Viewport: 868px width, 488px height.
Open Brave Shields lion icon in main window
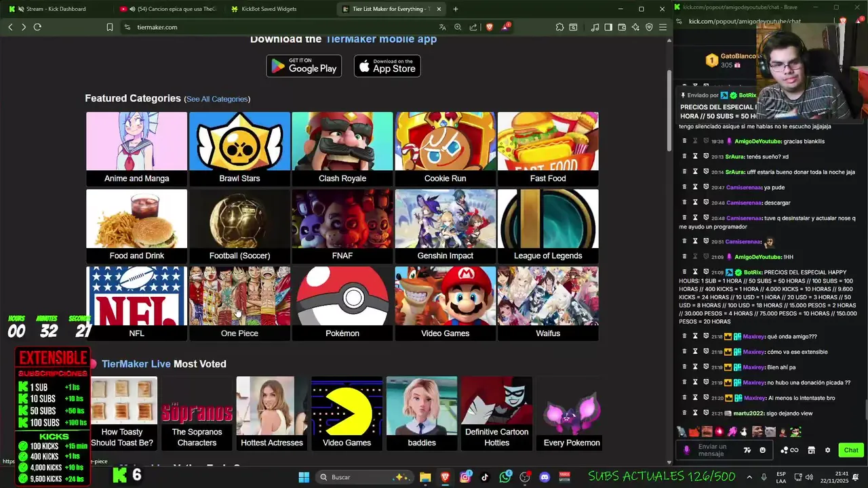click(490, 27)
